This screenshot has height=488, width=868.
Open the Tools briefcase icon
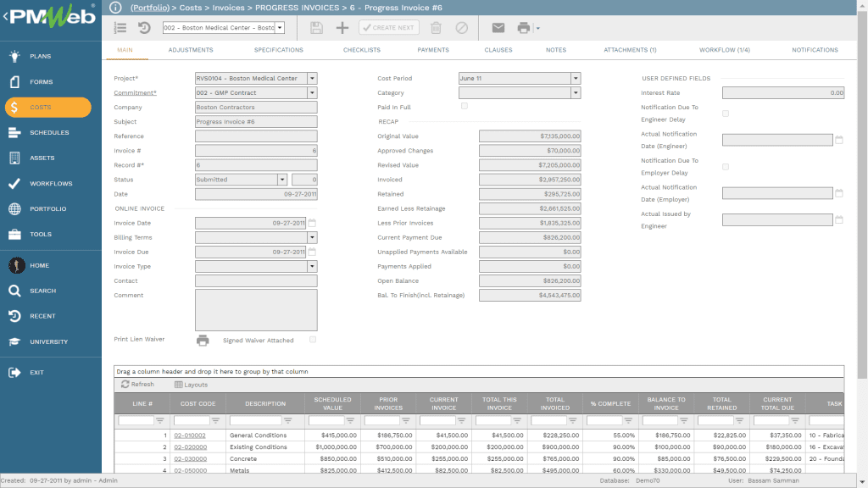(x=14, y=235)
